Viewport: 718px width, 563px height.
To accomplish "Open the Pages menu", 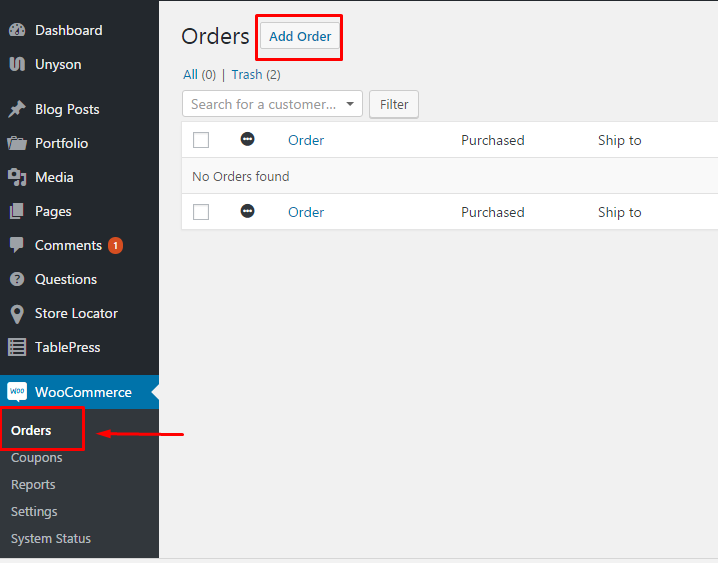I will [79, 211].
